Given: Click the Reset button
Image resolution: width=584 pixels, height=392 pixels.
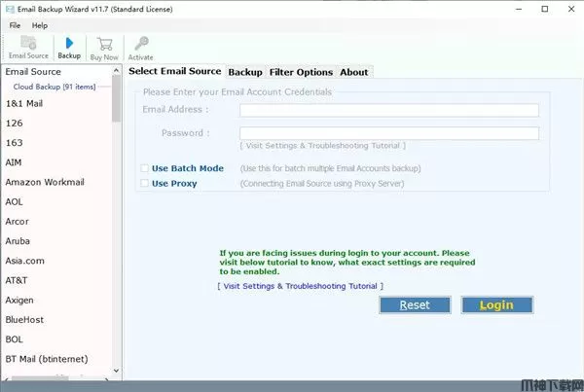Looking at the screenshot, I should coord(415,304).
